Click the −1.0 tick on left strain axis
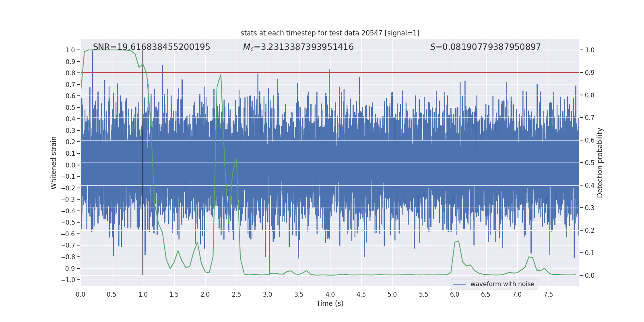Viewport: 644px width, 322px height. [x=70, y=280]
